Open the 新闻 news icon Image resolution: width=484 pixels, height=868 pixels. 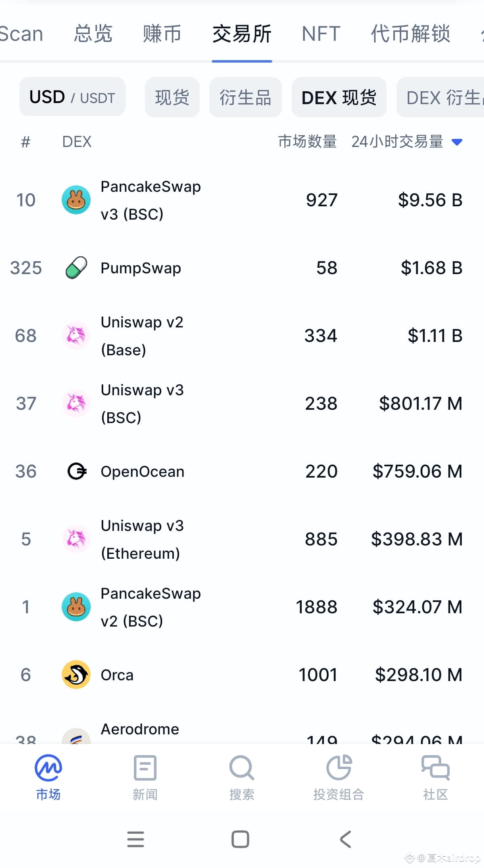145,768
